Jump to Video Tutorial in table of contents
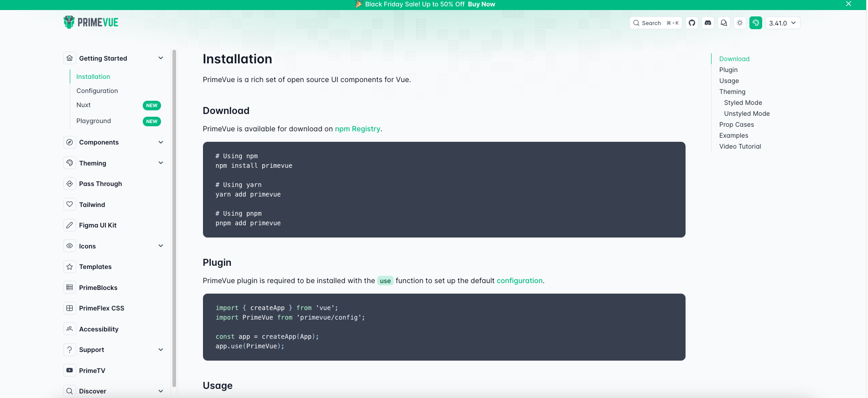This screenshot has height=398, width=868. (x=740, y=146)
